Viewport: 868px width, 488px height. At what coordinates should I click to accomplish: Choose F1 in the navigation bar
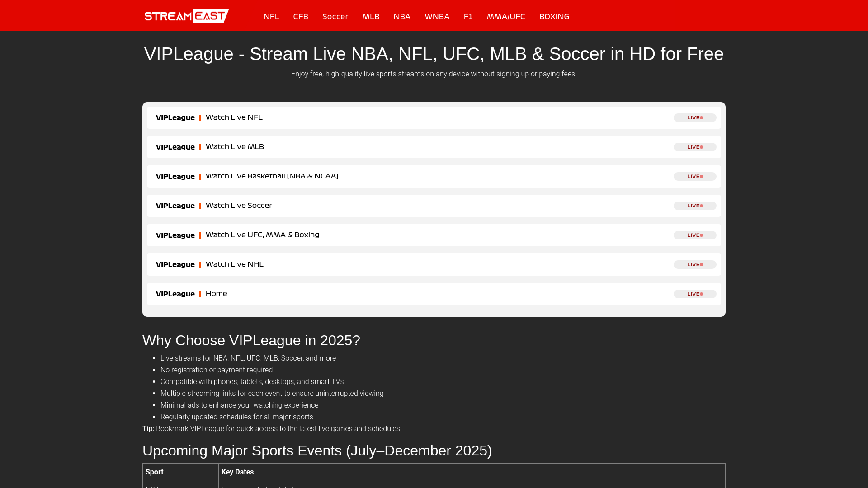coord(468,17)
